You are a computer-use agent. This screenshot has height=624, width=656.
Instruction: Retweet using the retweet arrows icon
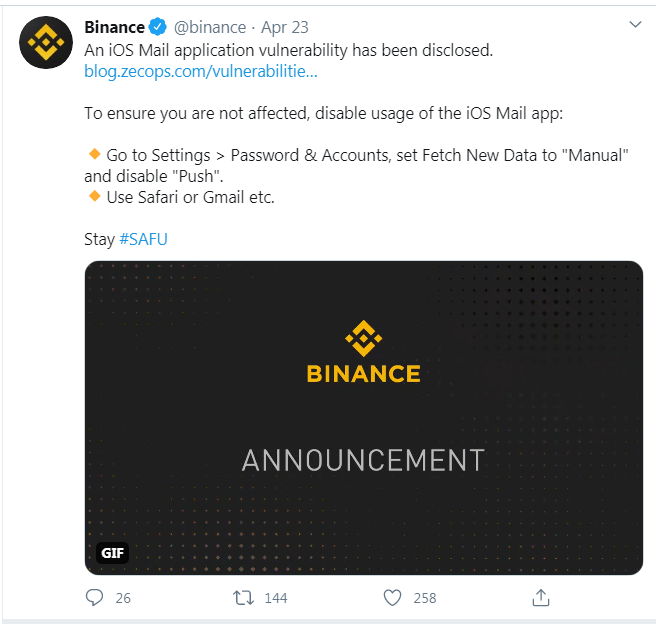pos(242,597)
